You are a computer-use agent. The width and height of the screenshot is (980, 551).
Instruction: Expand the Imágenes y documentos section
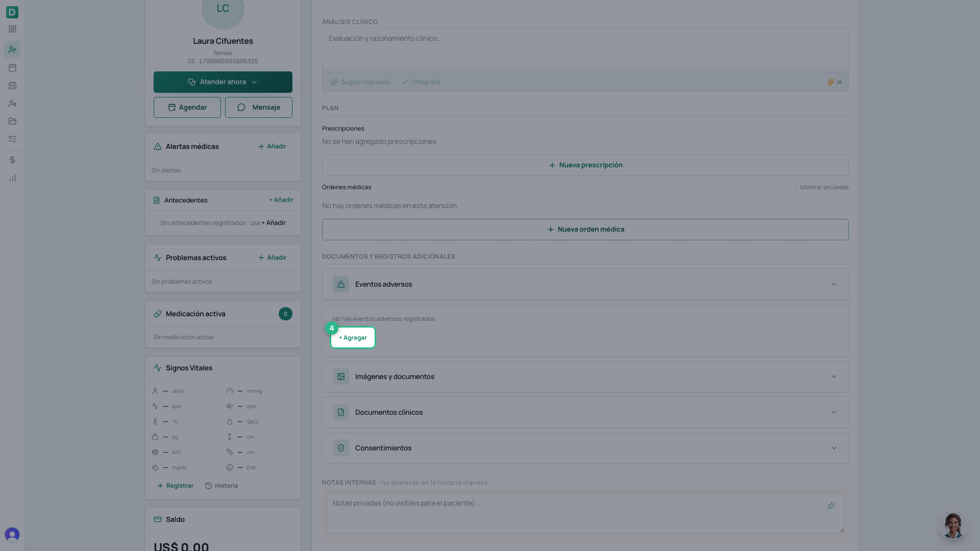pos(585,377)
